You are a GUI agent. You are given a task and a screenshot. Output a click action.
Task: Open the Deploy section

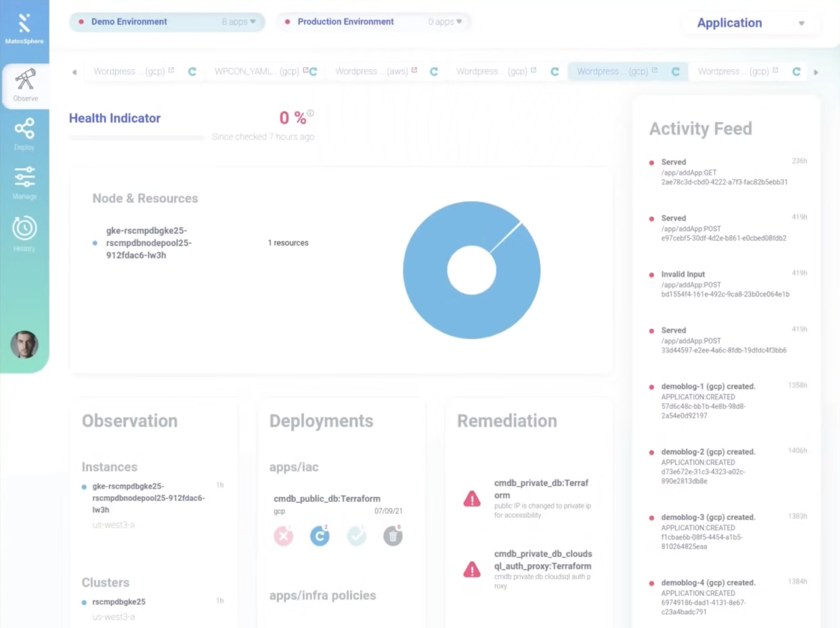pyautogui.click(x=24, y=134)
